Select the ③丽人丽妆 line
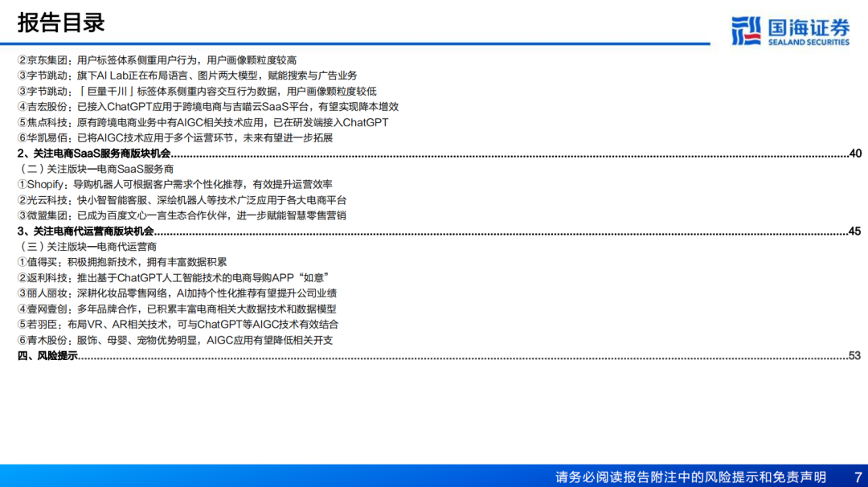 click(x=177, y=293)
